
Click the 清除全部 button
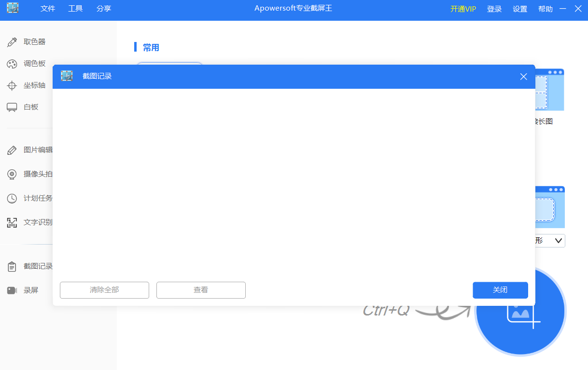(104, 290)
